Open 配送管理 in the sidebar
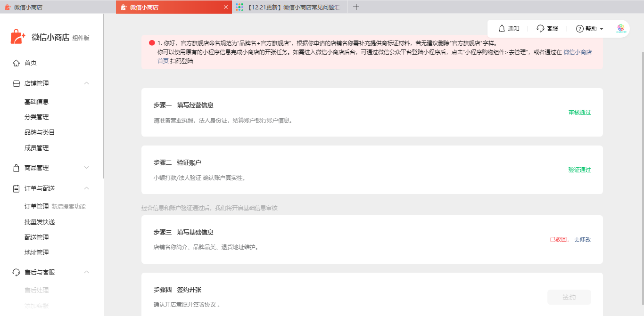Screen dimensions: 644x316 point(36,237)
